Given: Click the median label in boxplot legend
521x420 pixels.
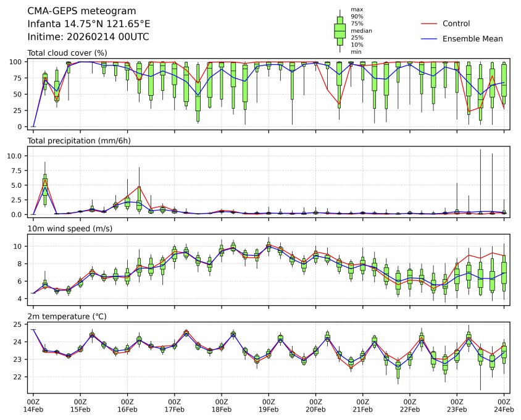Looking at the screenshot, I should click(x=361, y=30).
